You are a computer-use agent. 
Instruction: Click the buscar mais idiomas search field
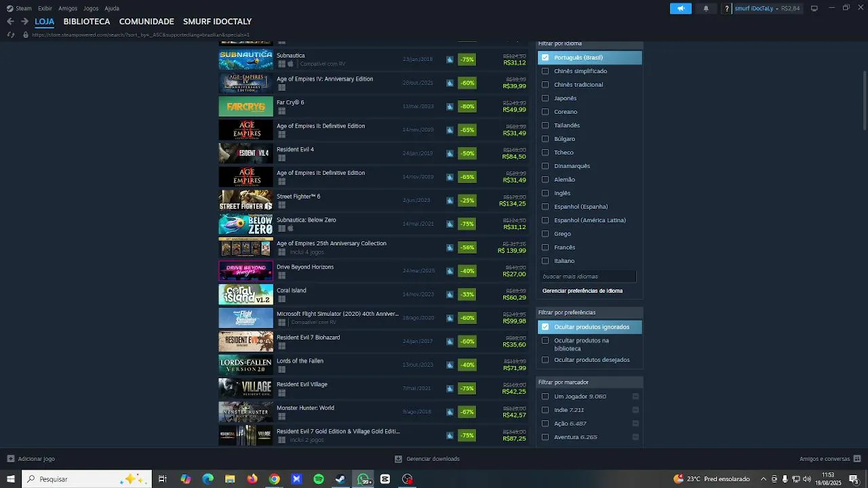(x=588, y=277)
